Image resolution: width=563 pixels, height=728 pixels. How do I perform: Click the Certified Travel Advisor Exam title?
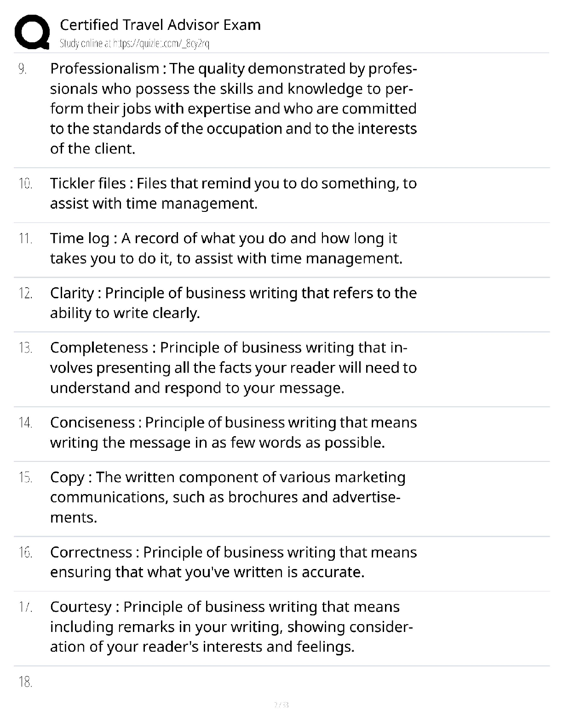click(x=160, y=25)
